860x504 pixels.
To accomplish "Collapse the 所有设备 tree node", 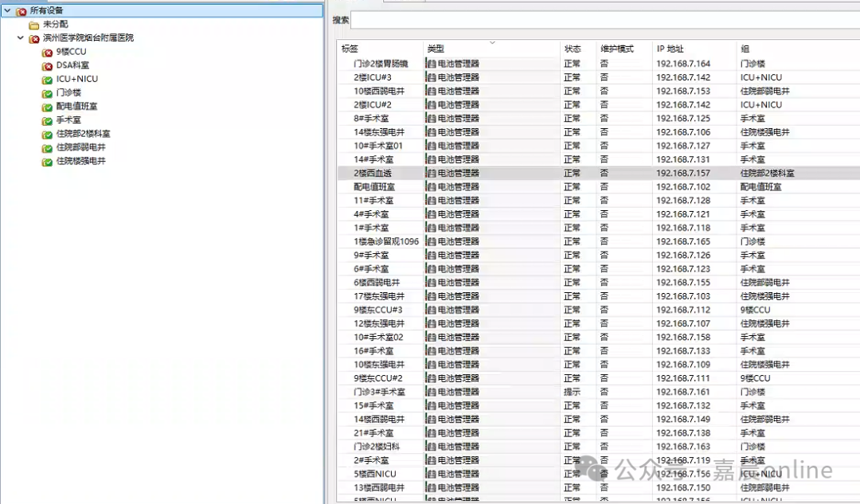I will pos(7,11).
